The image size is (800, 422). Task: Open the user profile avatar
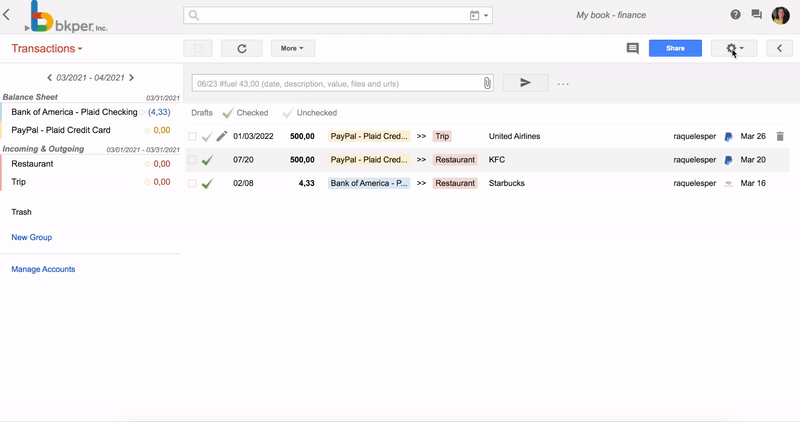[x=781, y=15]
